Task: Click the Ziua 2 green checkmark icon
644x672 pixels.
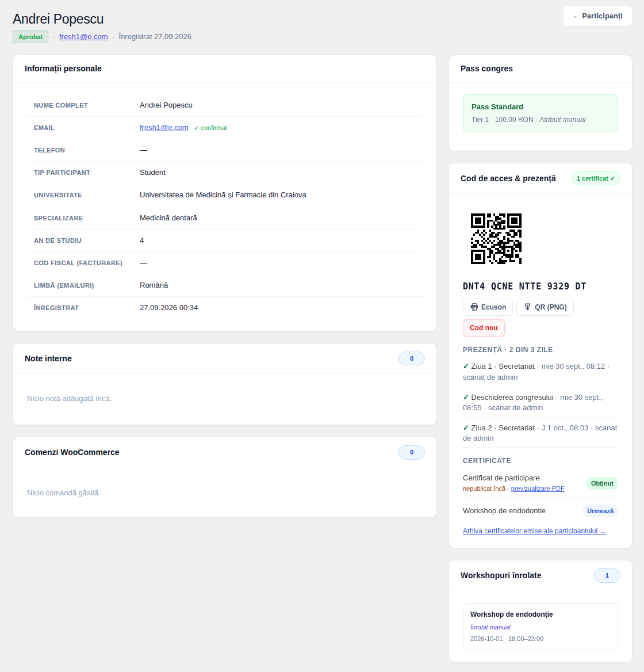Action: click(466, 427)
